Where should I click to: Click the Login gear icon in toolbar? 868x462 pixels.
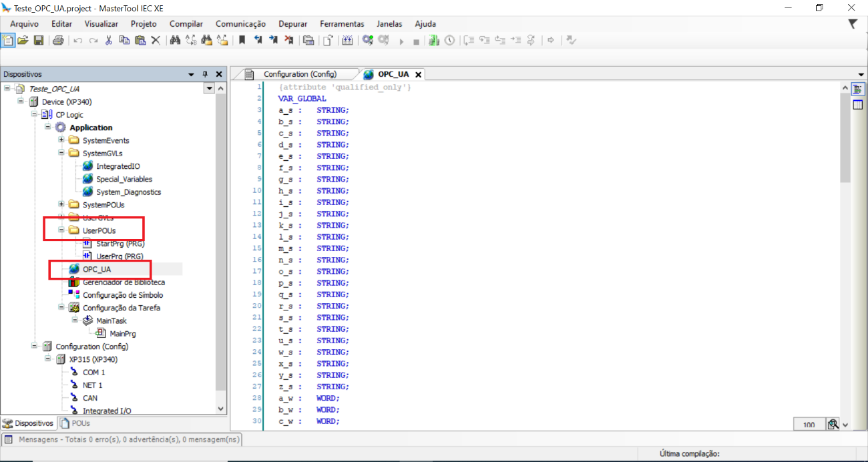367,40
